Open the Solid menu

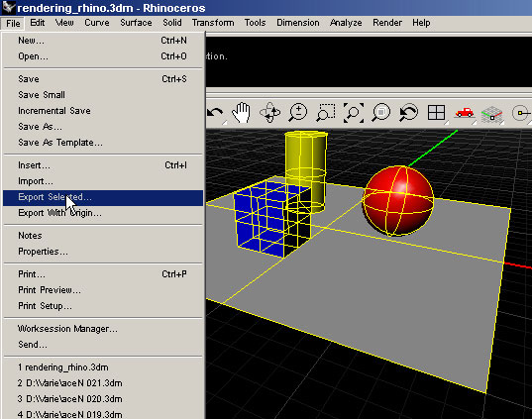(x=172, y=23)
